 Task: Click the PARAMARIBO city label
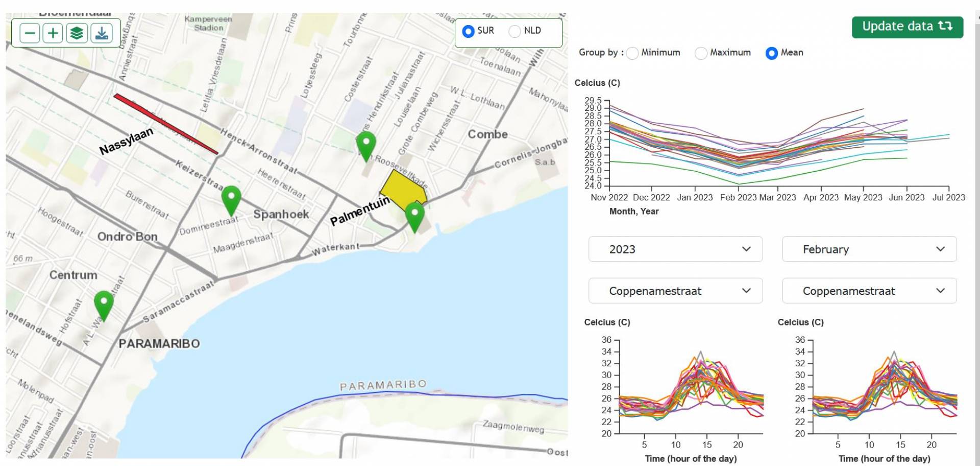pos(159,343)
